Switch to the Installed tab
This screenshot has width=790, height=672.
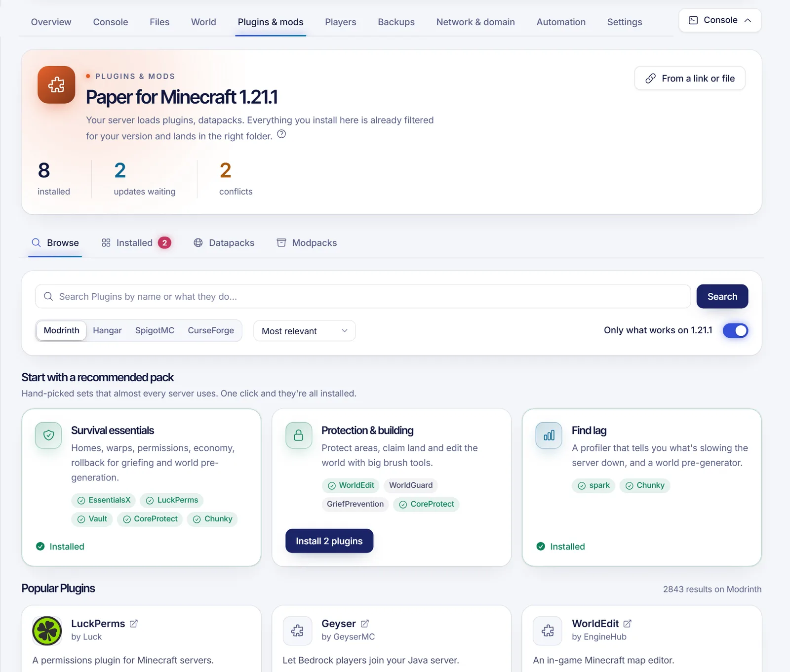click(136, 243)
